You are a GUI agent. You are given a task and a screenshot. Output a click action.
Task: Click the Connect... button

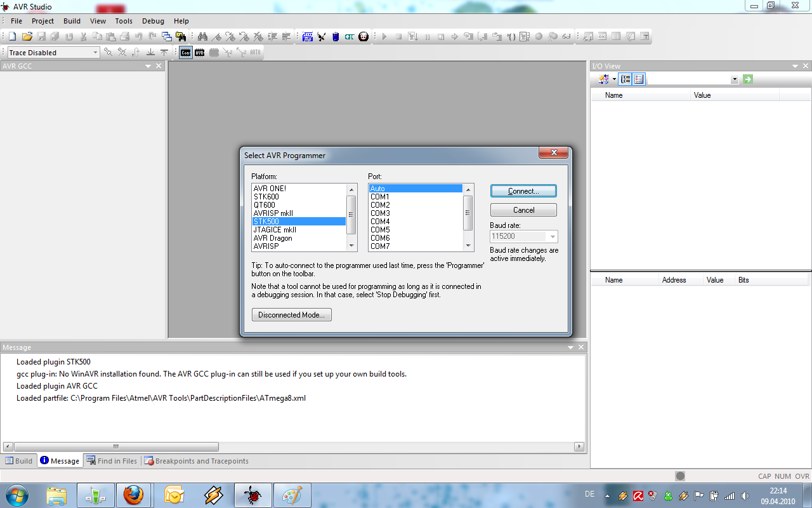(523, 191)
